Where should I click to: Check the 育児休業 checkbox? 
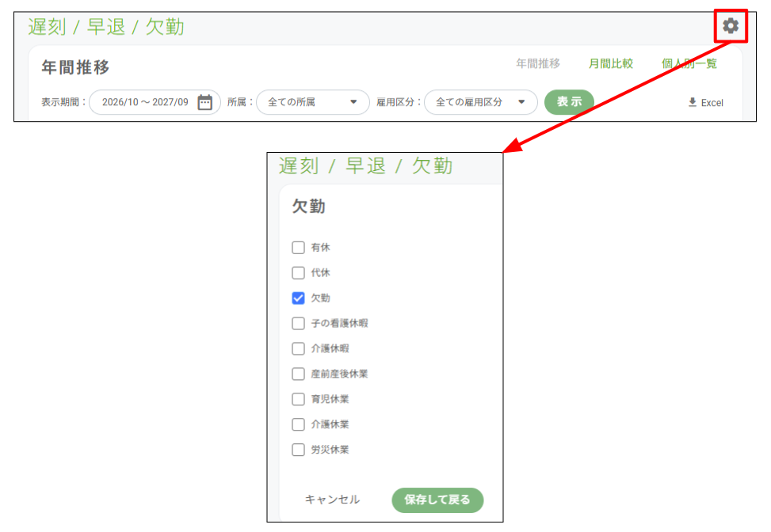click(x=298, y=399)
